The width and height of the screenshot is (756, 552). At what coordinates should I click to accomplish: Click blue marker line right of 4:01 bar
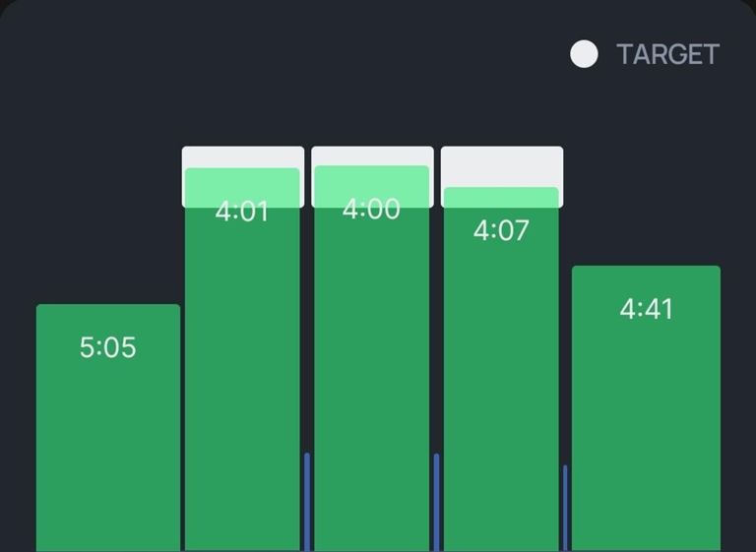[x=307, y=502]
